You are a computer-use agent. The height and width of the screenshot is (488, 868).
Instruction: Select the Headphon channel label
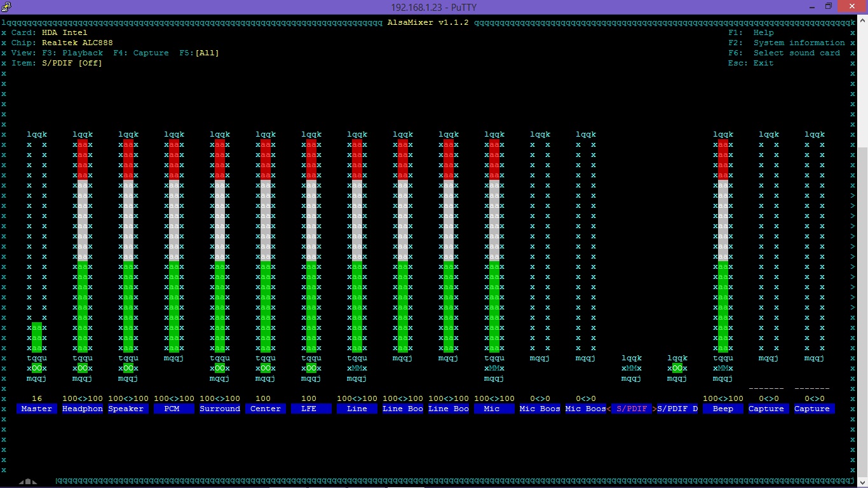[x=83, y=409]
